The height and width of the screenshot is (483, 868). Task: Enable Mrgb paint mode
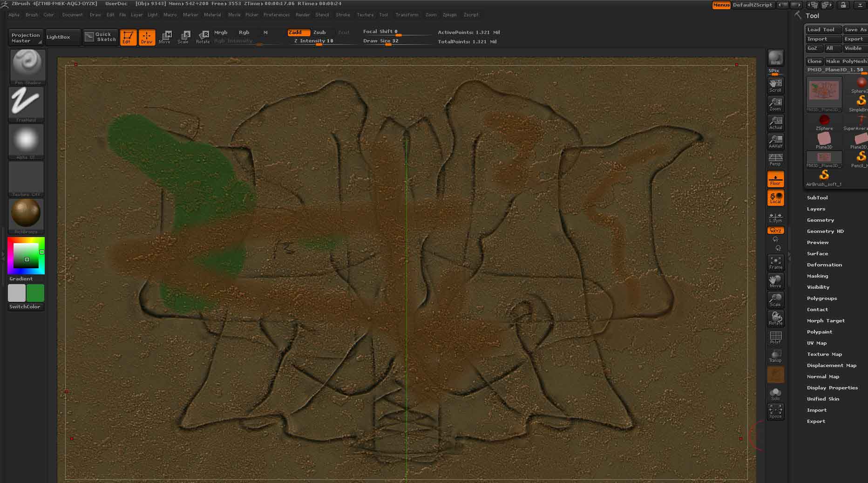coord(221,33)
